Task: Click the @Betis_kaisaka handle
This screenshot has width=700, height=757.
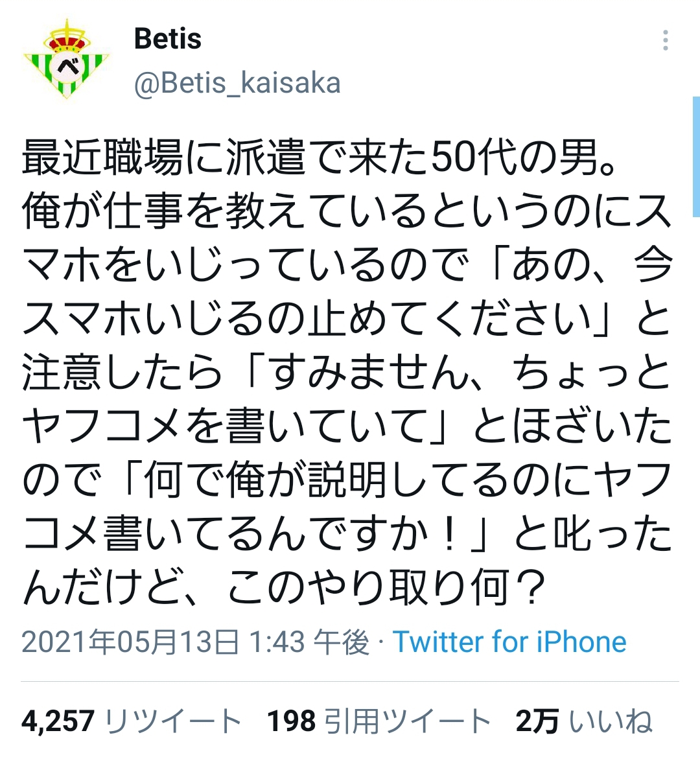Action: pyautogui.click(x=237, y=84)
